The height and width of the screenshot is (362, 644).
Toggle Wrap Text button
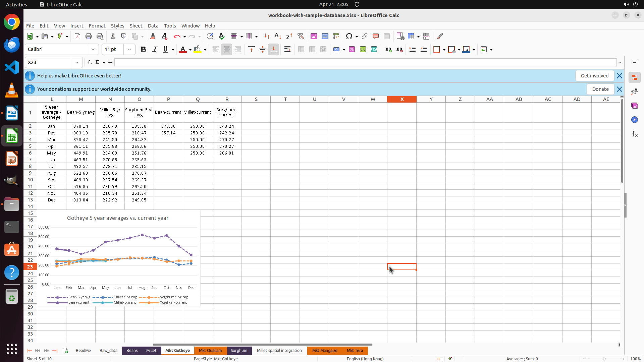[x=287, y=49]
